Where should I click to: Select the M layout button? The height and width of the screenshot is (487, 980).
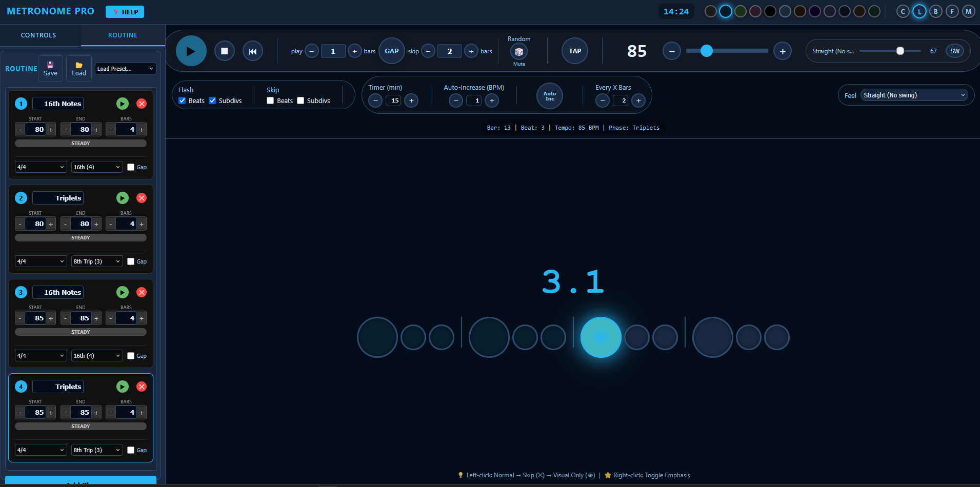(969, 12)
